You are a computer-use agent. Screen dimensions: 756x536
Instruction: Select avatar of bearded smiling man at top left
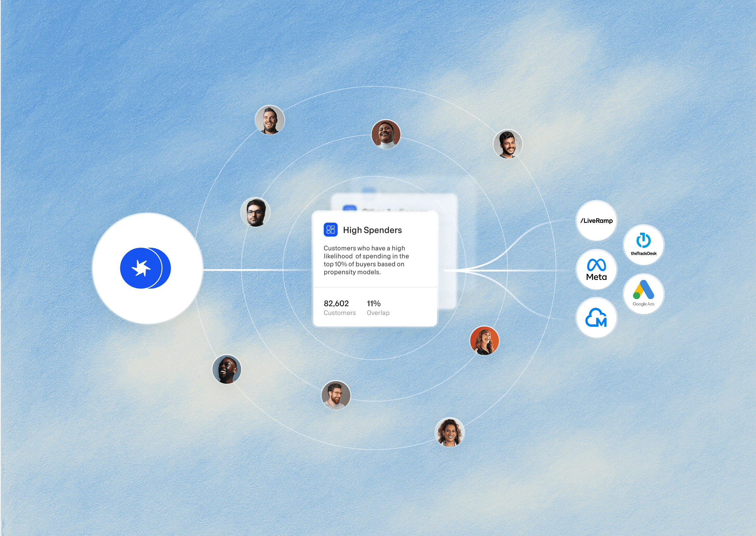(x=270, y=120)
